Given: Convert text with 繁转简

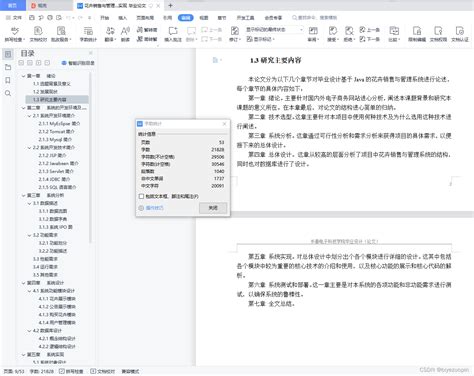Looking at the screenshot, I should [147, 30].
